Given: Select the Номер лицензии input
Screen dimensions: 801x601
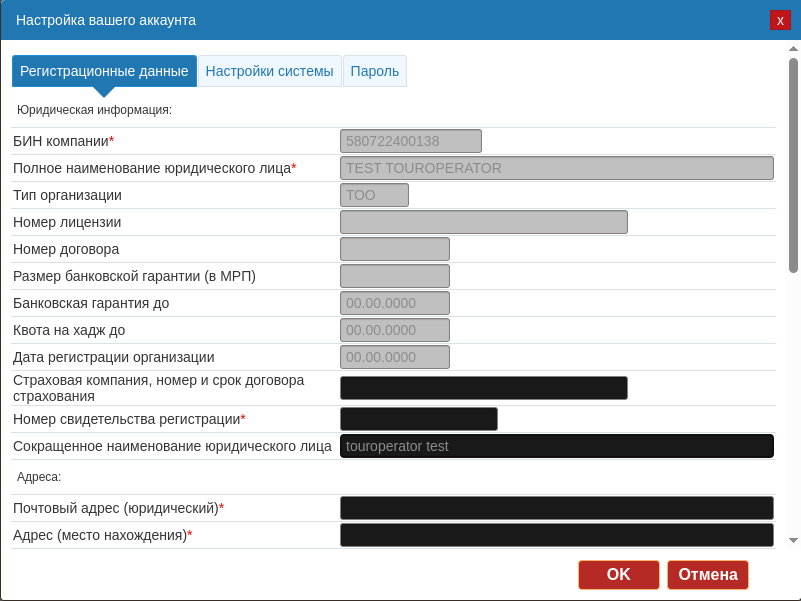Looking at the screenshot, I should (483, 222).
